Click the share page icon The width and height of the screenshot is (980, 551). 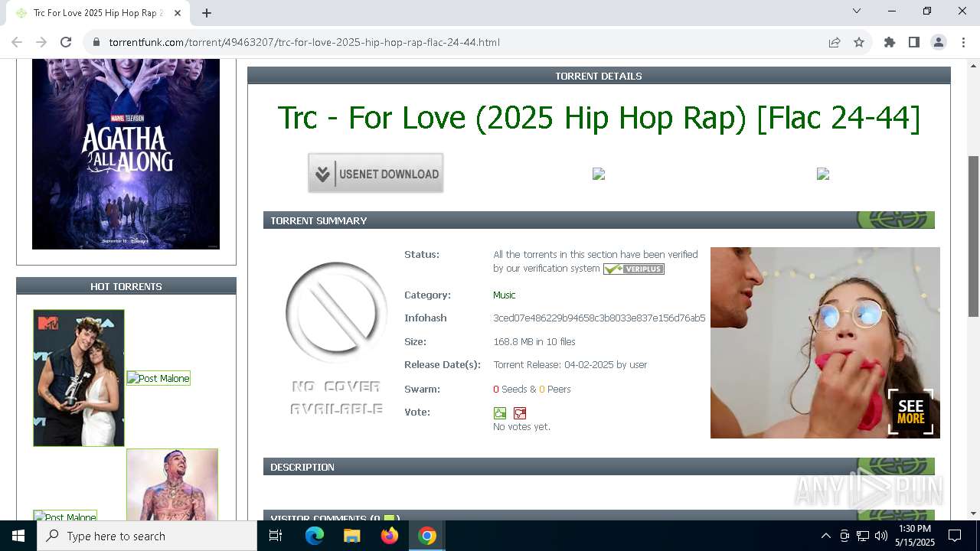[x=835, y=42]
